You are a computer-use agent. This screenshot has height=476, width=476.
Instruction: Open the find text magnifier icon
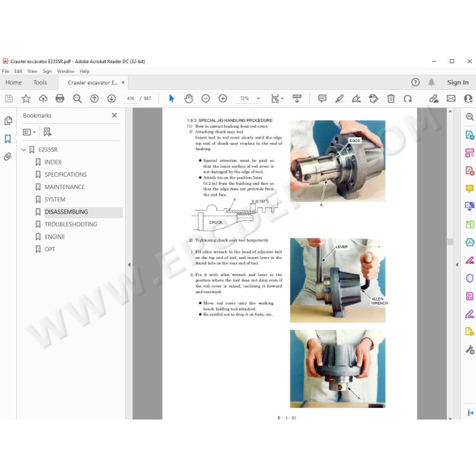[x=77, y=99]
